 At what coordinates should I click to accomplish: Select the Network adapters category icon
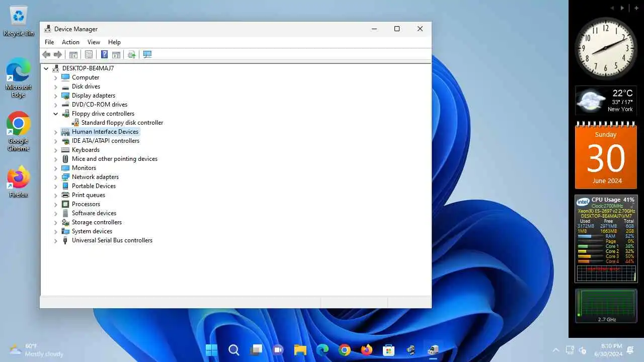(65, 177)
